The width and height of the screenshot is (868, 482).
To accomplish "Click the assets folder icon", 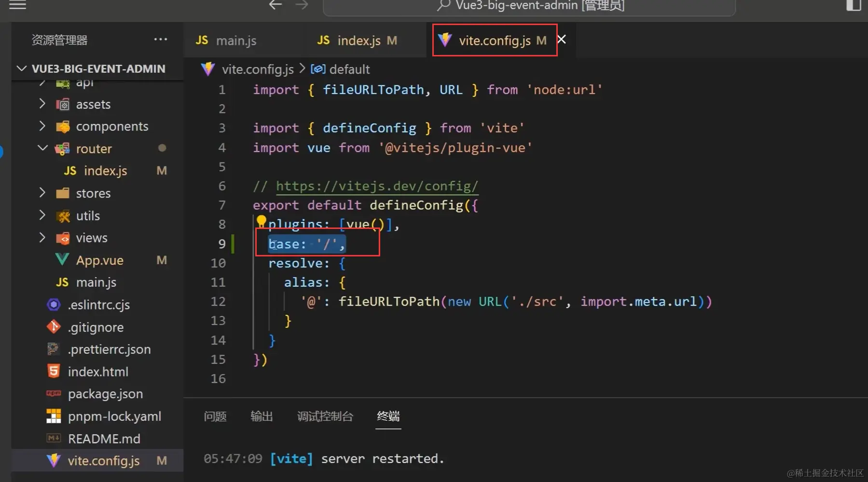I will pos(63,104).
